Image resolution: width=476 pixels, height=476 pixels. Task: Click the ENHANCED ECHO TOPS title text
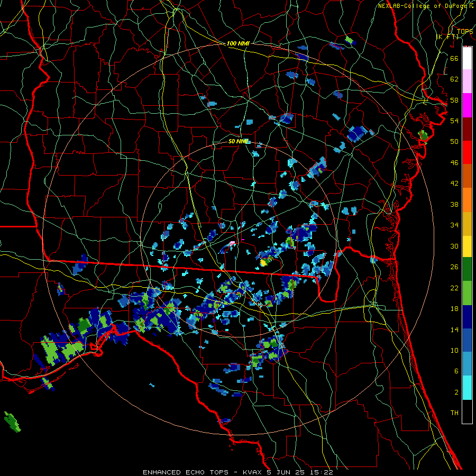186,472
